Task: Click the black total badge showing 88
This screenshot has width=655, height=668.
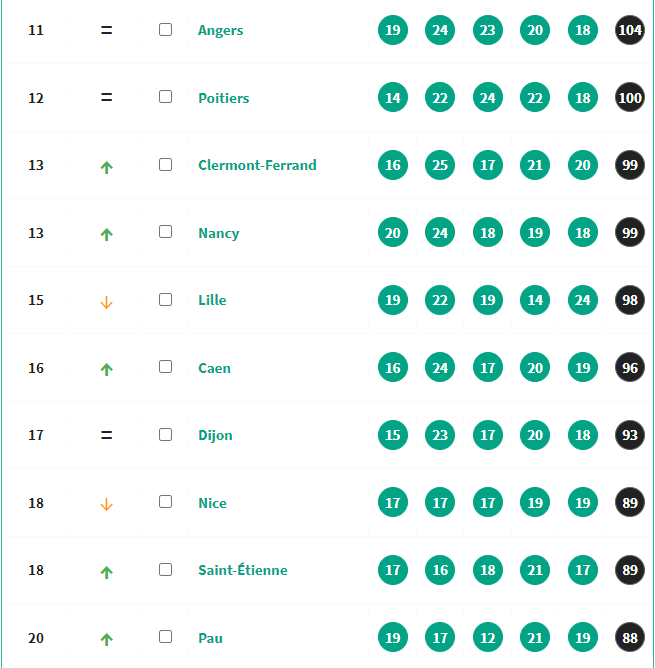Action: (x=630, y=638)
